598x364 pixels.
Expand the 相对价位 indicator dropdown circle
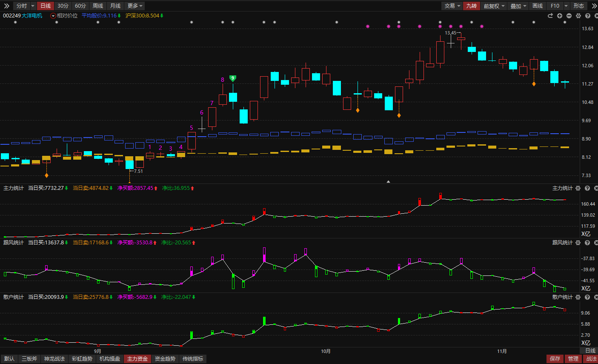53,16
